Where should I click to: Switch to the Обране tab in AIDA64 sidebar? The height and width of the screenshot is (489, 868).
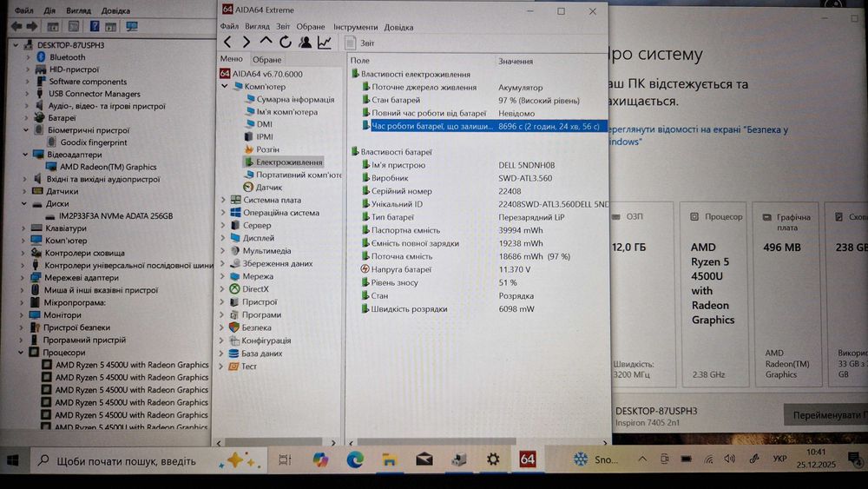tap(266, 59)
